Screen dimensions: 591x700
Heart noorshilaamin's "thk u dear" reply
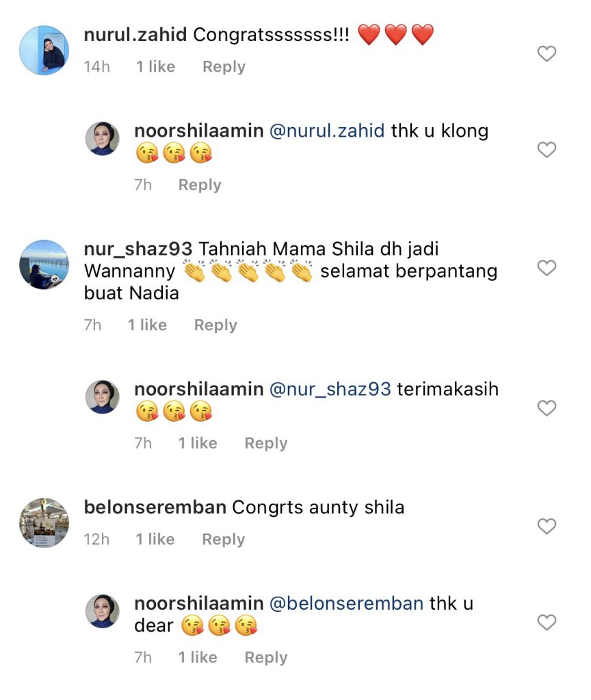click(547, 623)
